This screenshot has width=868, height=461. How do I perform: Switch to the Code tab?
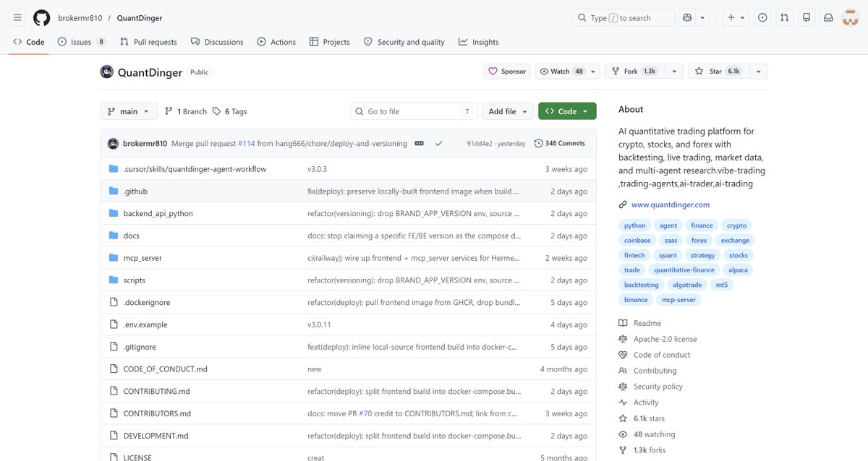coord(29,42)
